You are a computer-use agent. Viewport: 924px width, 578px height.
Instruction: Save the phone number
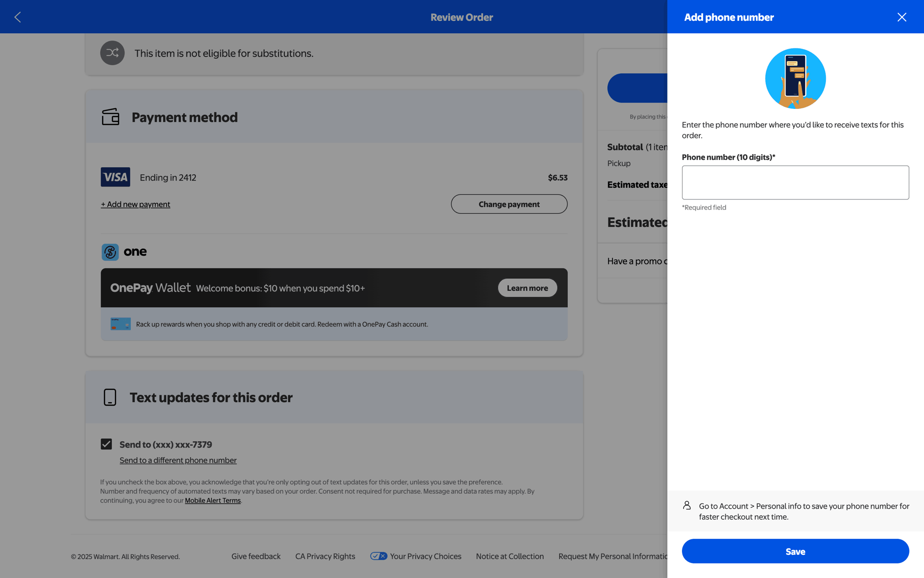pos(795,551)
